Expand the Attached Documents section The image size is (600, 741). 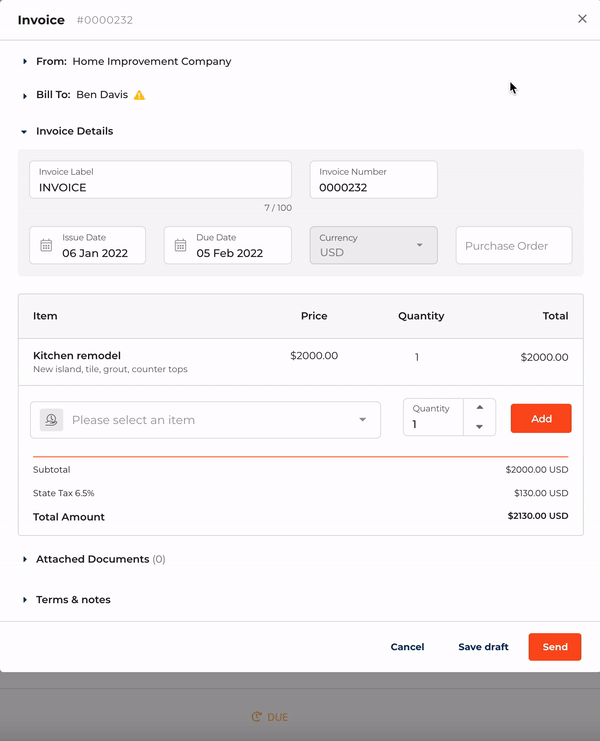coord(25,559)
